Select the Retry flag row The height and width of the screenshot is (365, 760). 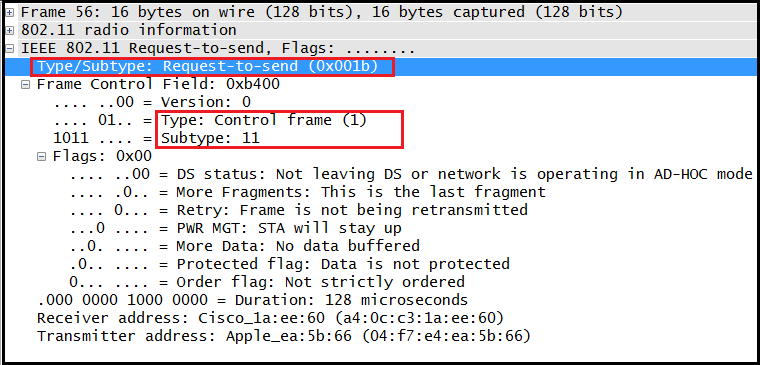click(x=298, y=210)
